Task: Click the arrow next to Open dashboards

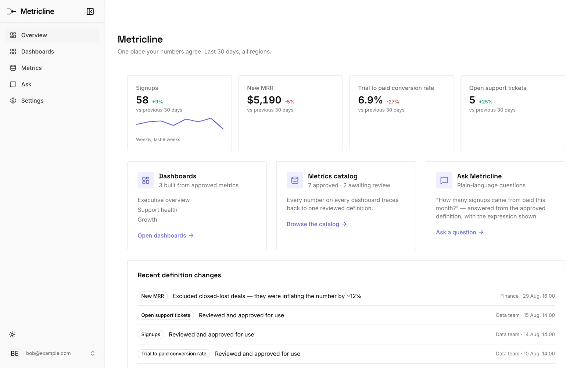Action: pyautogui.click(x=191, y=236)
